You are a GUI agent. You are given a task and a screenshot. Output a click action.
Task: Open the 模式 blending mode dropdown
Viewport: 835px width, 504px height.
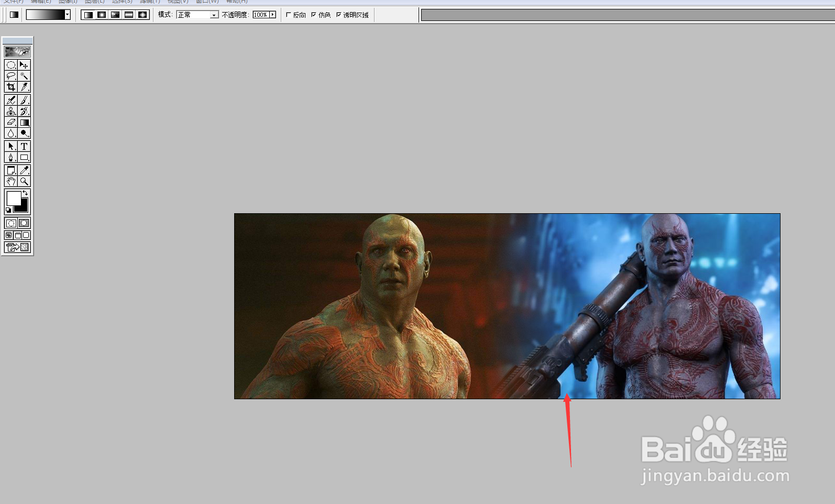pyautogui.click(x=197, y=15)
